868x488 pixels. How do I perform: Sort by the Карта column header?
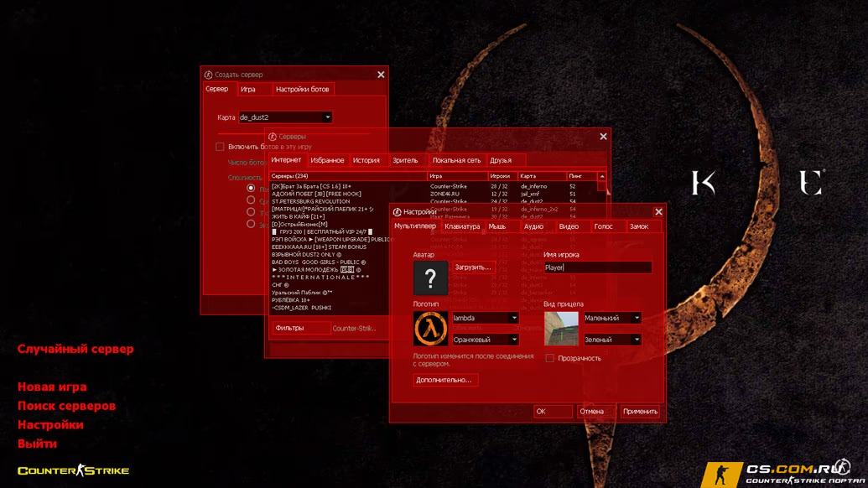pyautogui.click(x=542, y=176)
